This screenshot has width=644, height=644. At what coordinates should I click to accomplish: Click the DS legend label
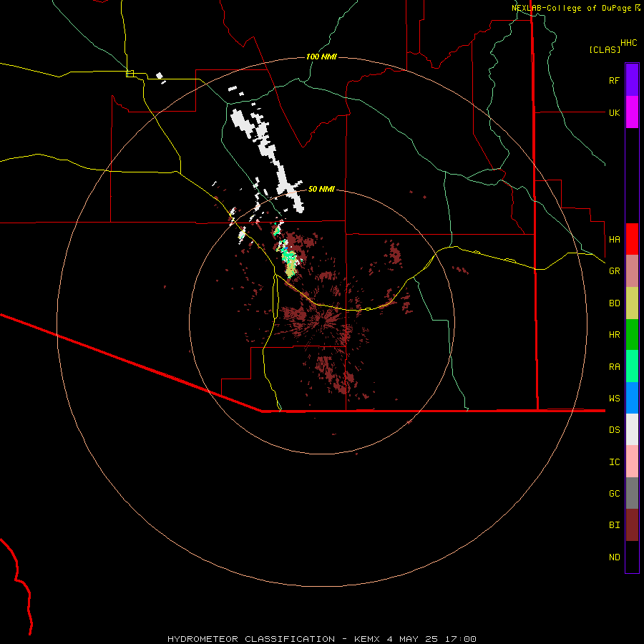[x=614, y=429]
